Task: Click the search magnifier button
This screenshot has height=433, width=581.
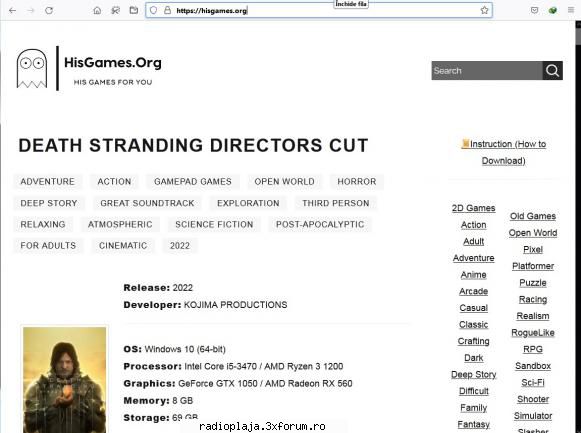Action: (x=552, y=70)
